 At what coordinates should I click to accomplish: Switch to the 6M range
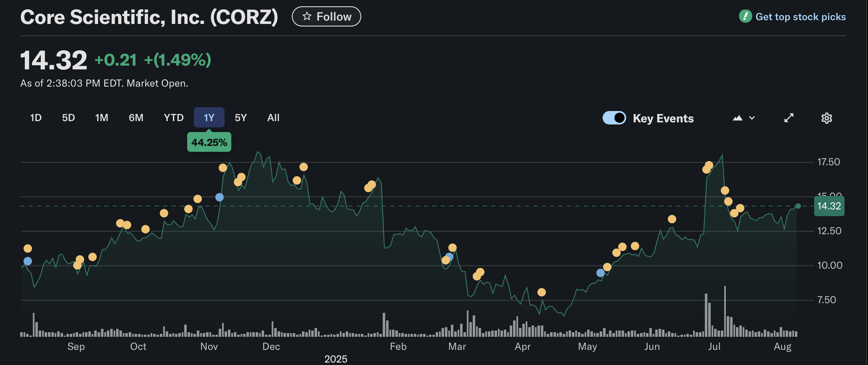pyautogui.click(x=136, y=118)
